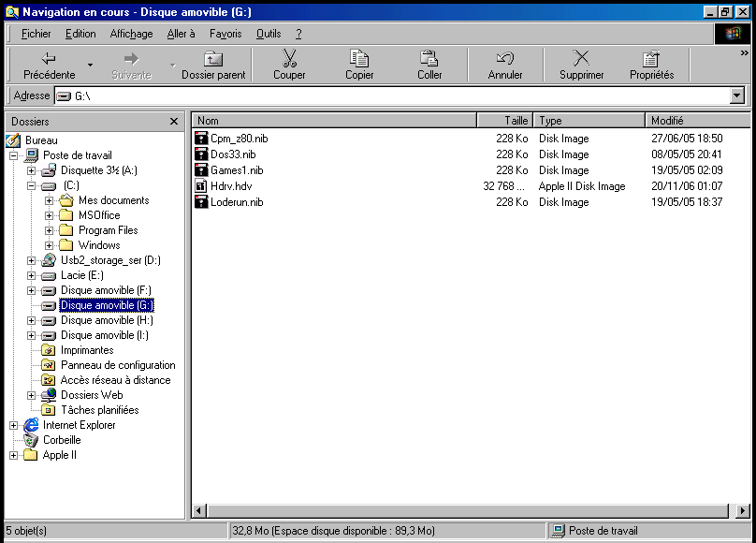Viewport: 756px width, 543px height.
Task: Click the Windows logo throbber in menu bar
Action: pyautogui.click(x=733, y=34)
